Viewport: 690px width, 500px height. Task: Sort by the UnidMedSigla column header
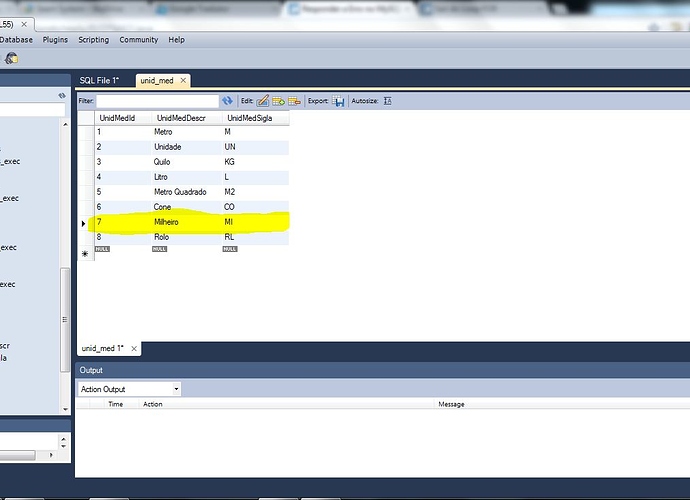[x=255, y=118]
